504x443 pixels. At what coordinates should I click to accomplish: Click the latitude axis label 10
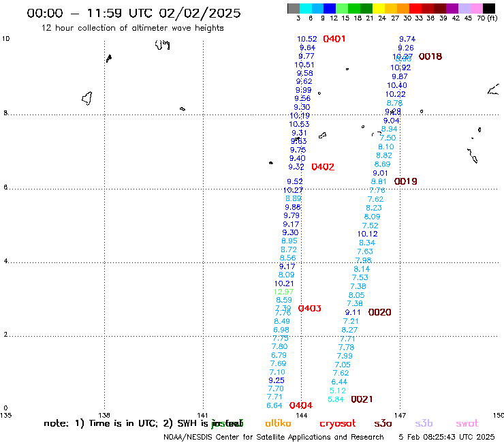[x=5, y=39]
